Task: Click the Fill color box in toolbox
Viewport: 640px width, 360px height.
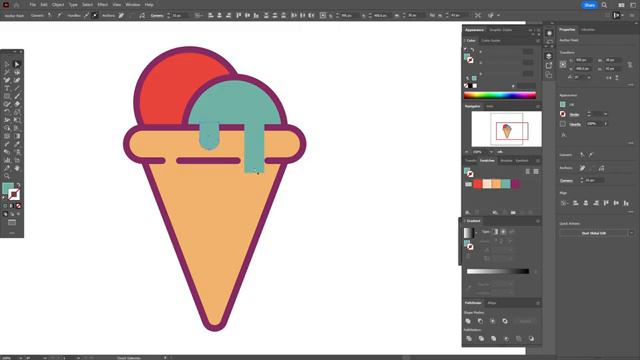Action: point(8,189)
